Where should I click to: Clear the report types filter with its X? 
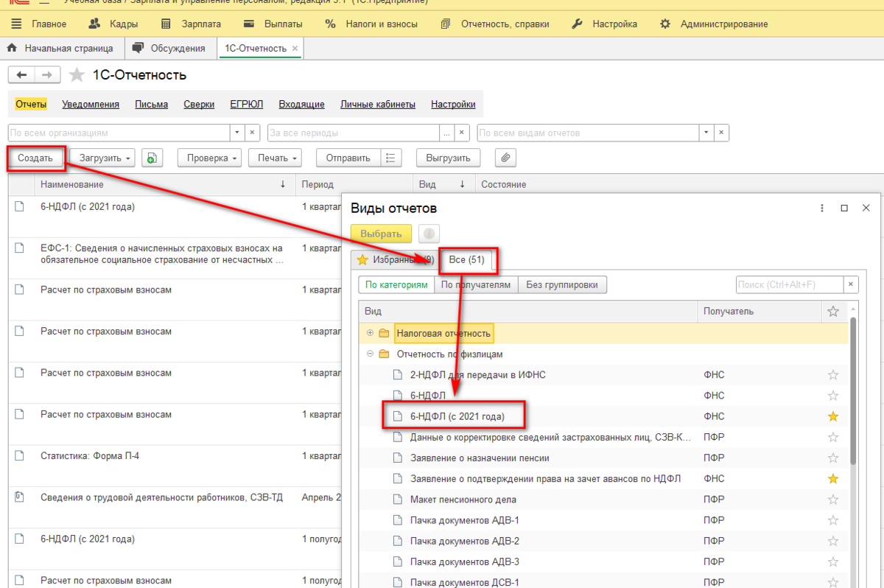coord(722,133)
